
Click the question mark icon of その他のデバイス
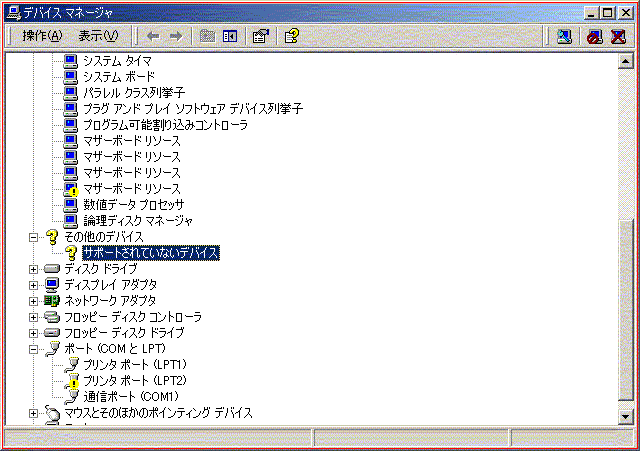(x=52, y=237)
